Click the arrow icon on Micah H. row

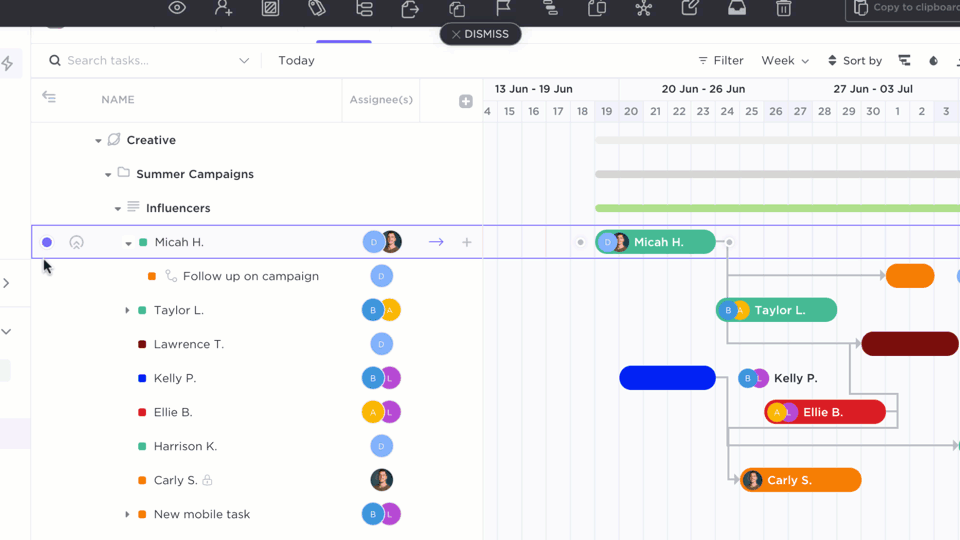pyautogui.click(x=436, y=242)
